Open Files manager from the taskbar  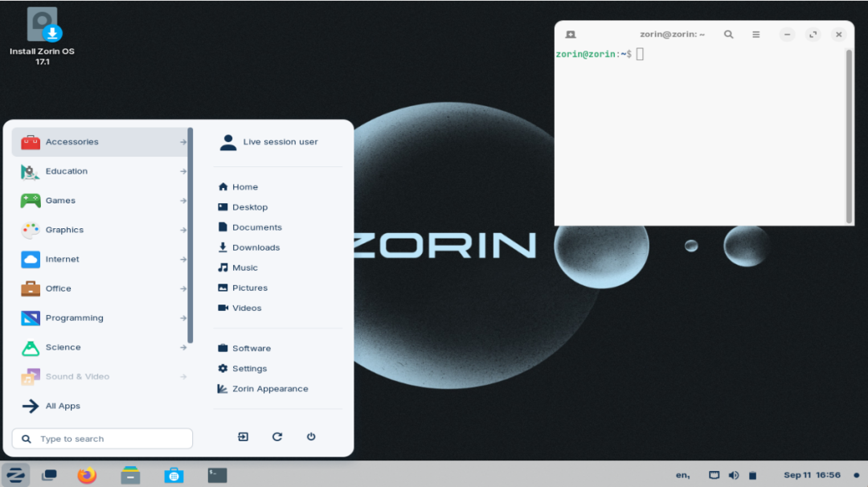pyautogui.click(x=130, y=475)
